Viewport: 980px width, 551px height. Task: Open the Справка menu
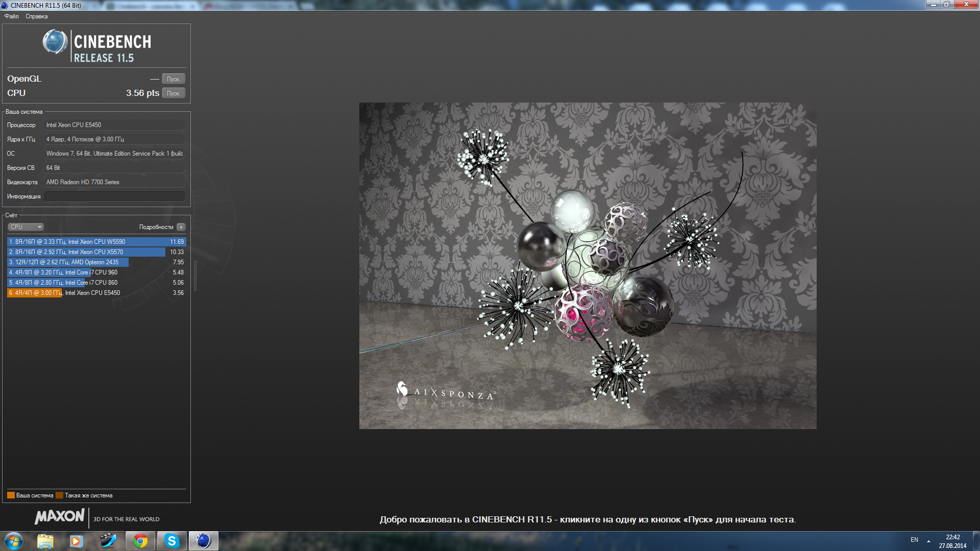point(36,16)
